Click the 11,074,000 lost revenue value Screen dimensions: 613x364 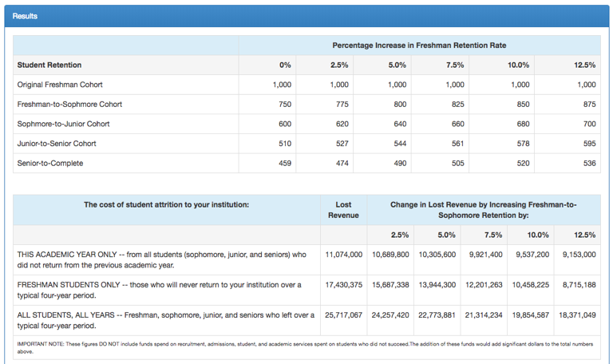344,255
